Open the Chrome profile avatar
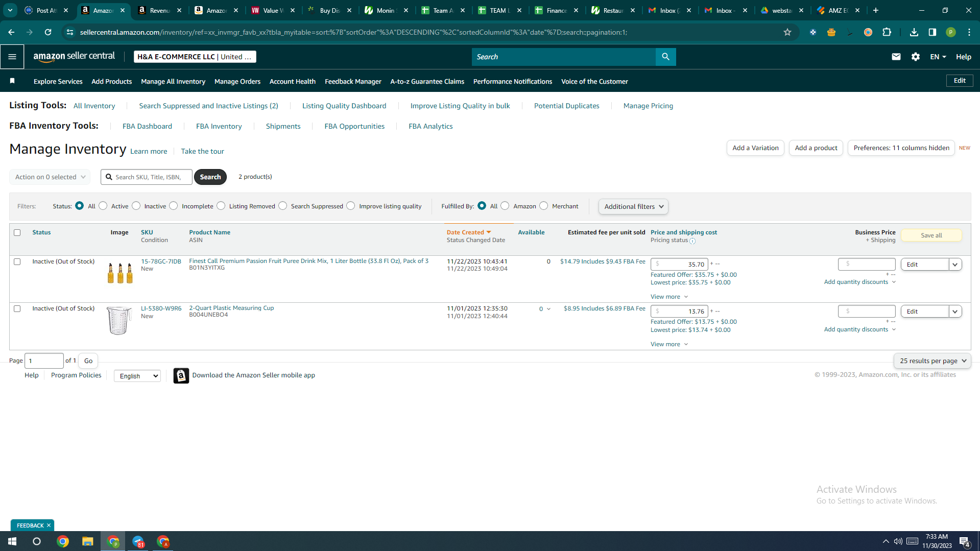This screenshot has width=980, height=551. pyautogui.click(x=951, y=32)
